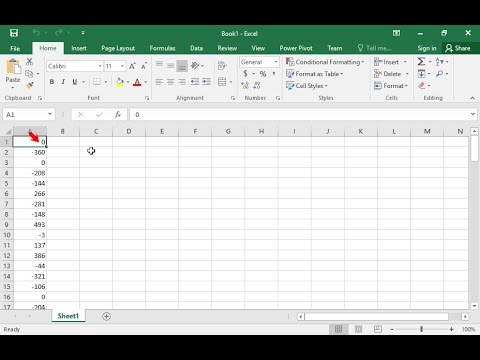Select cell A9 containing 493
The image size is (480, 360).
(x=30, y=225)
